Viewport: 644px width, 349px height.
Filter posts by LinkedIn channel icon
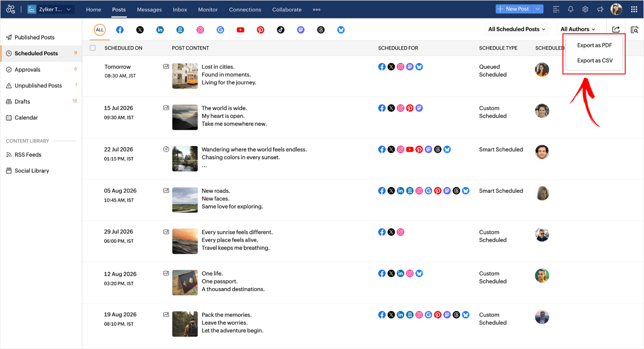point(160,30)
